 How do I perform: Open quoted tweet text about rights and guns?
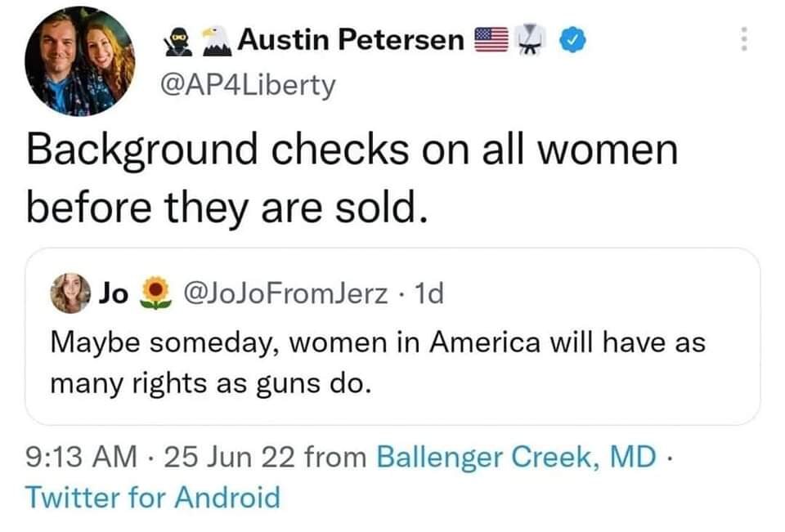click(376, 361)
